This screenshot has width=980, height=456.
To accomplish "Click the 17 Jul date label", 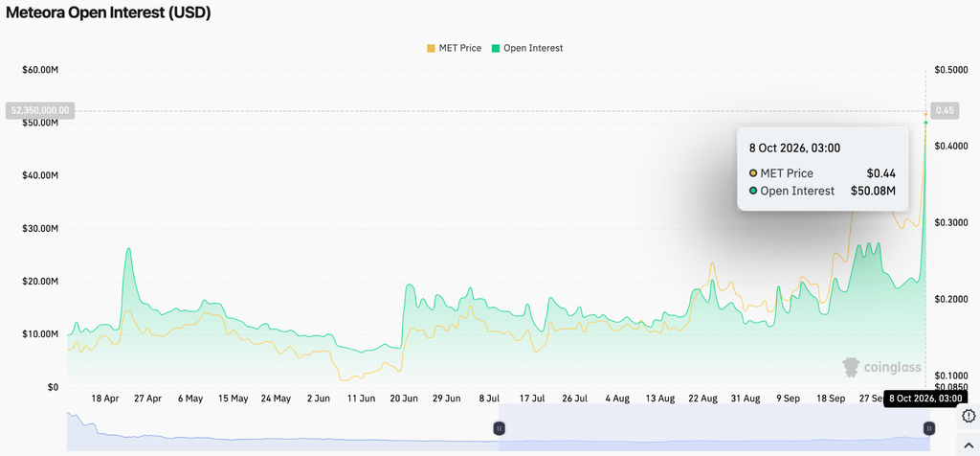I will tap(531, 399).
